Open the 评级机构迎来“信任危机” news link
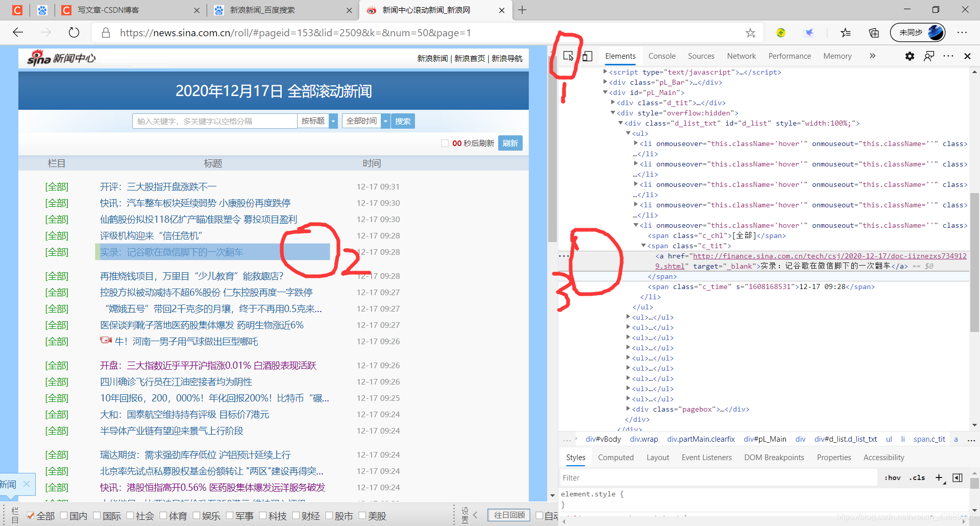Image resolution: width=980 pixels, height=526 pixels. pos(151,236)
